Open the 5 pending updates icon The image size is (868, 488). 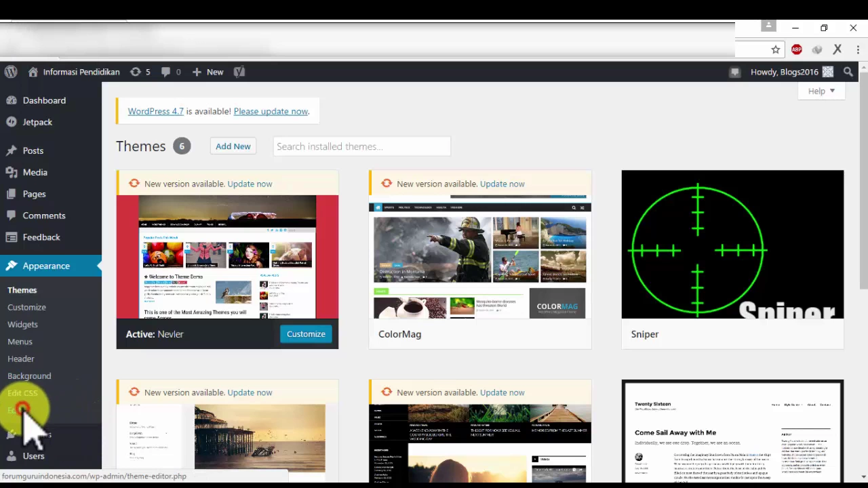point(140,72)
